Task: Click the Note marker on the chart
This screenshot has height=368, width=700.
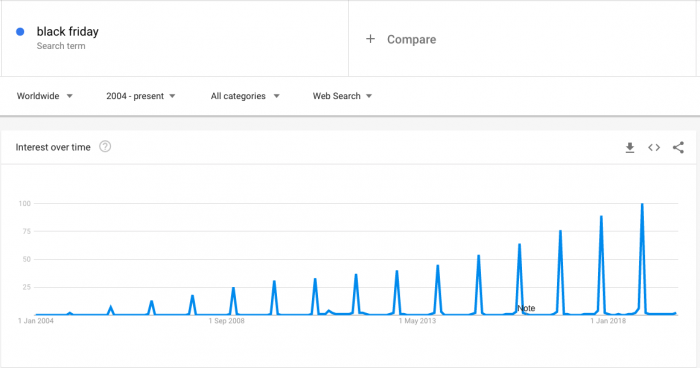Action: (526, 308)
